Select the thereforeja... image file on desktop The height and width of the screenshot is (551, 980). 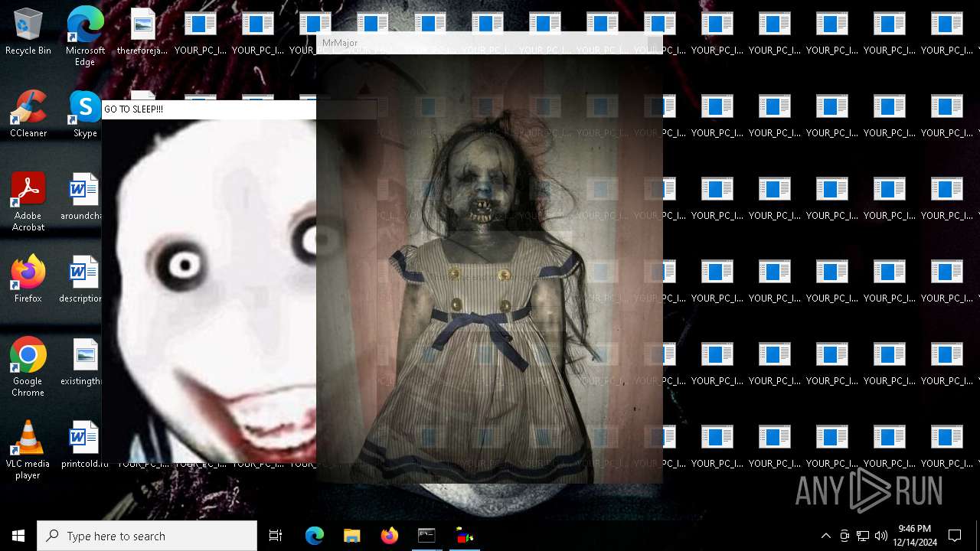pos(142,32)
